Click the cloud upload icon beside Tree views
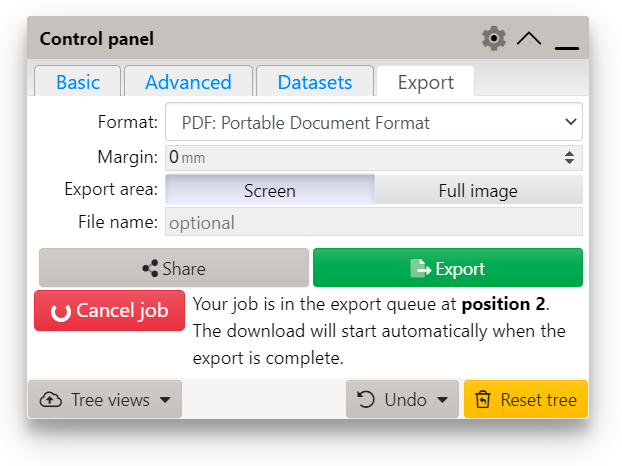 pyautogui.click(x=51, y=400)
